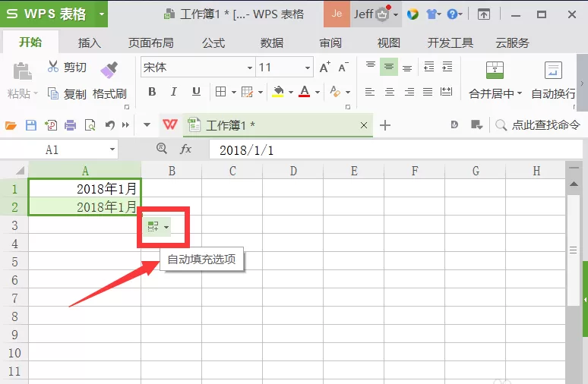Open the font size dropdown 11
Screen dimensions: 588x384
click(x=308, y=68)
